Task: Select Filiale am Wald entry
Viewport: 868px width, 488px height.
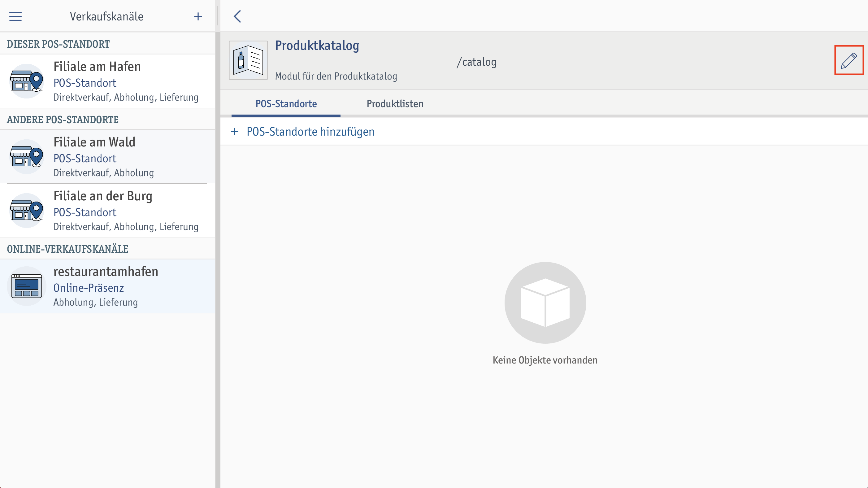Action: [107, 156]
